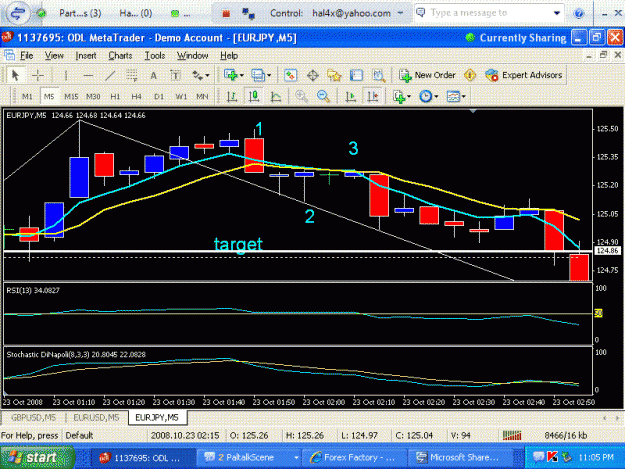Zoom in on the chart
Screen dimensions: 625x469
301,96
